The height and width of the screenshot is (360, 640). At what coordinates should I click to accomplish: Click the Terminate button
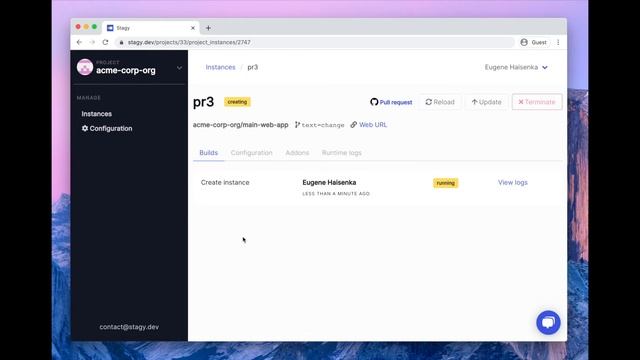pyautogui.click(x=537, y=102)
